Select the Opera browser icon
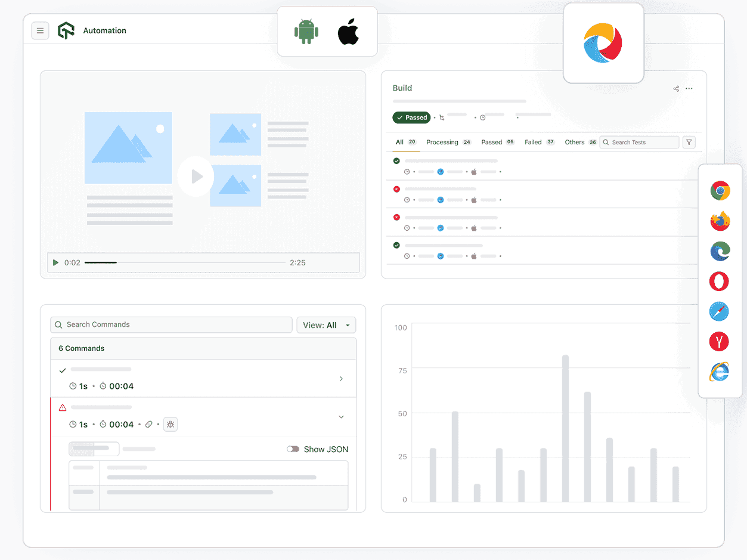 click(719, 281)
